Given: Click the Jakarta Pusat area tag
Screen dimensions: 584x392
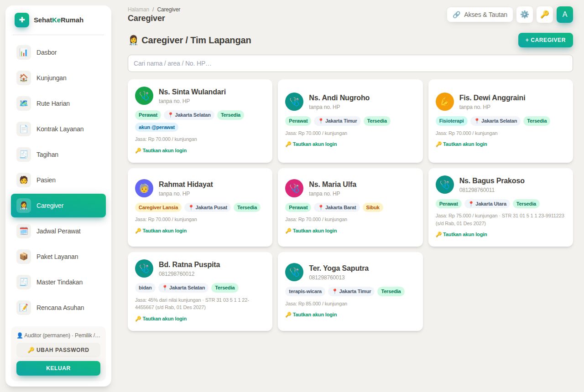Looking at the screenshot, I should click(x=208, y=207).
